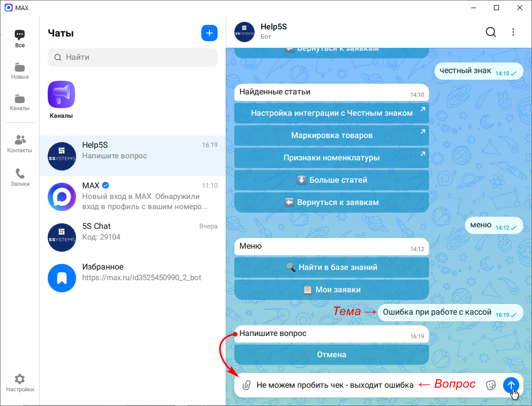Open the Избранное chat
The width and height of the screenshot is (532, 406).
[133, 278]
